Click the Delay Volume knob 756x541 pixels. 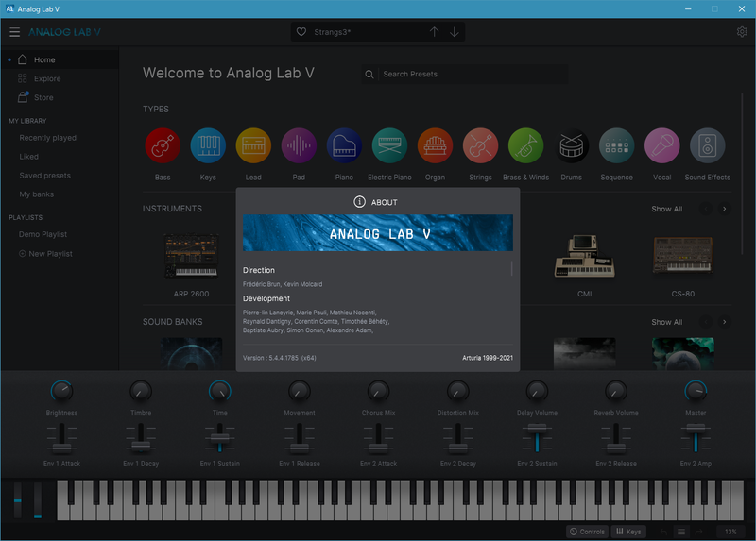[537, 391]
